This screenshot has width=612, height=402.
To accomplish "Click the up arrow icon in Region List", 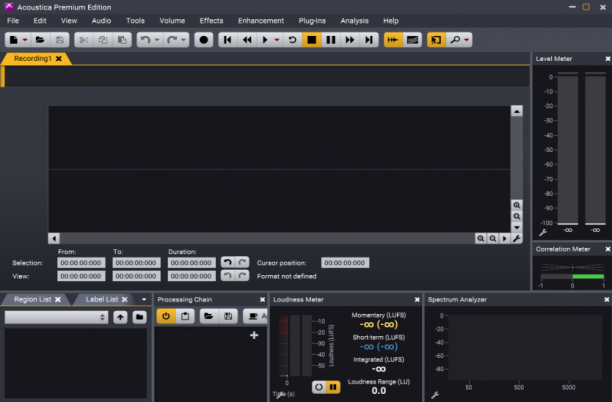I will point(120,317).
